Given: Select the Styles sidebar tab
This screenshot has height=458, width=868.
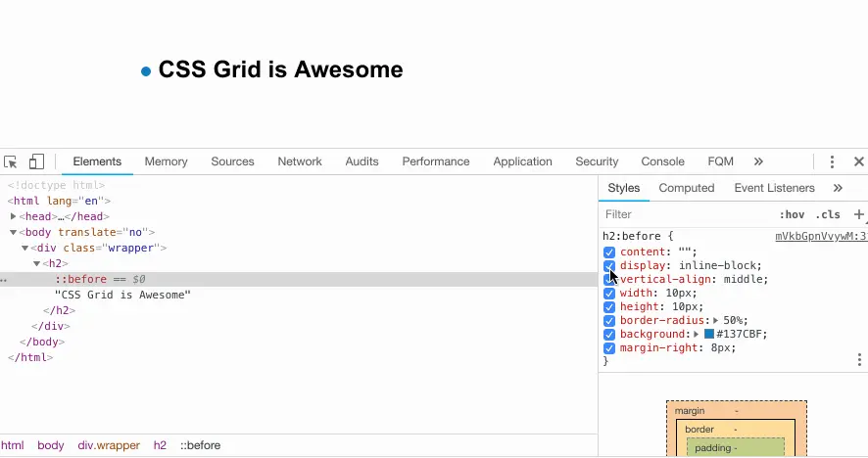Looking at the screenshot, I should [624, 188].
